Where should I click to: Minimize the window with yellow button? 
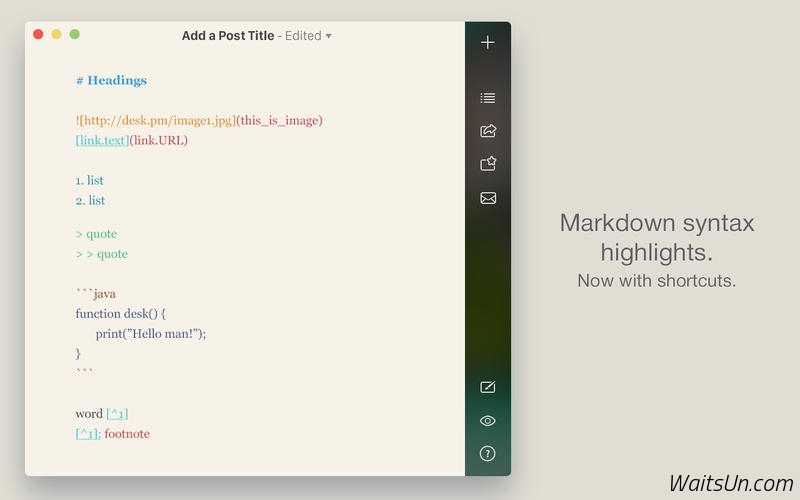pyautogui.click(x=56, y=34)
